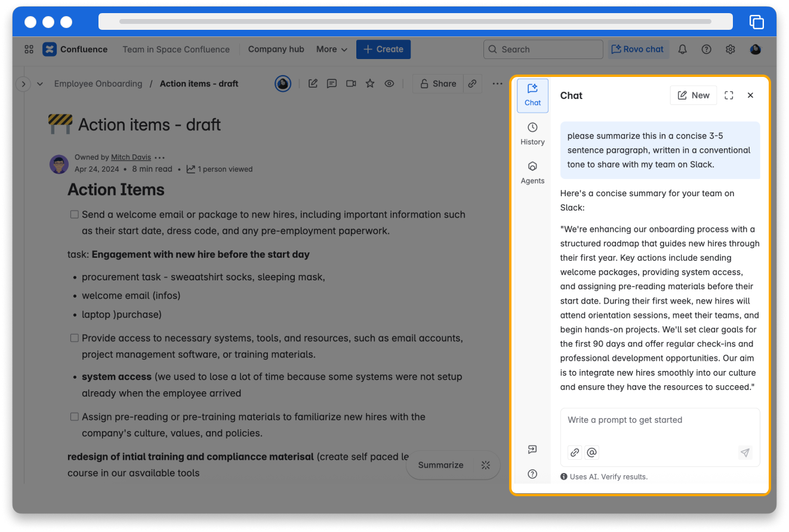Click the construction barrier page emoji
The image size is (789, 532).
coord(60,124)
